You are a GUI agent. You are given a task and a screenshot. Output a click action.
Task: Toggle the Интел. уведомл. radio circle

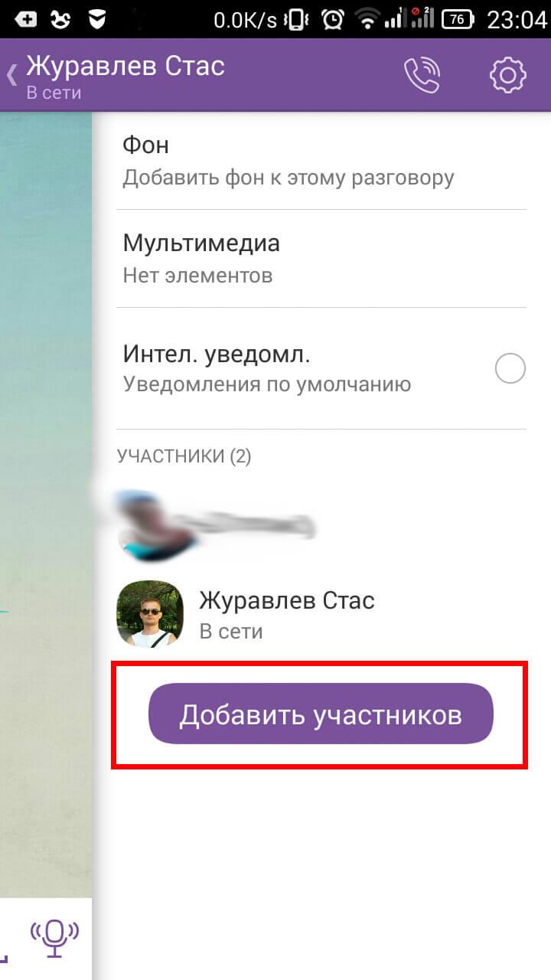510,368
